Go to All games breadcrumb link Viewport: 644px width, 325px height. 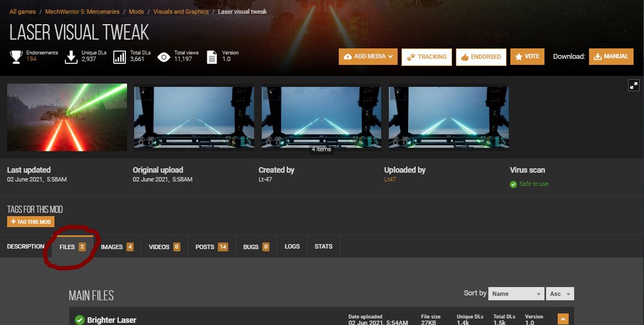tap(23, 12)
